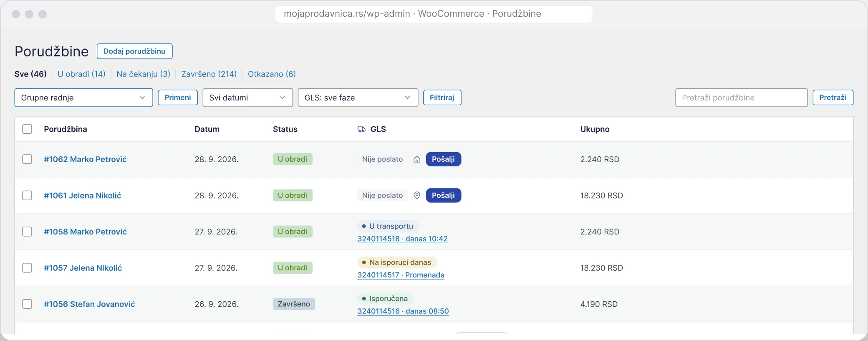Click the Datum column header
Viewport: 868px width, 341px height.
coord(207,129)
